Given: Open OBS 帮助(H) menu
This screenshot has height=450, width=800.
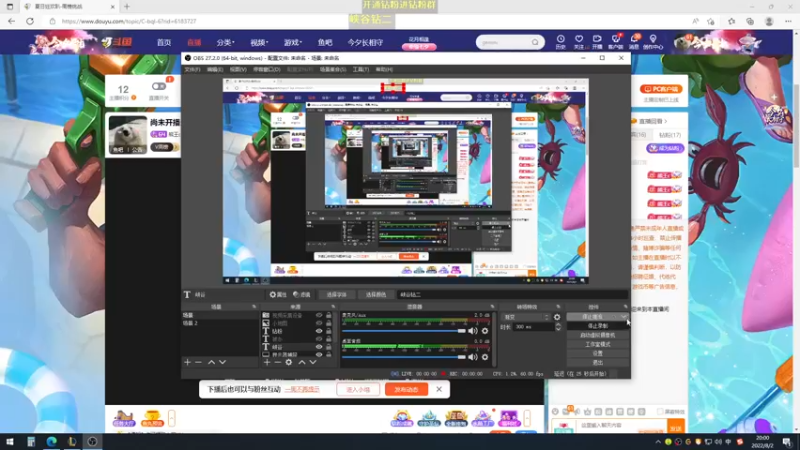Looking at the screenshot, I should [x=384, y=69].
